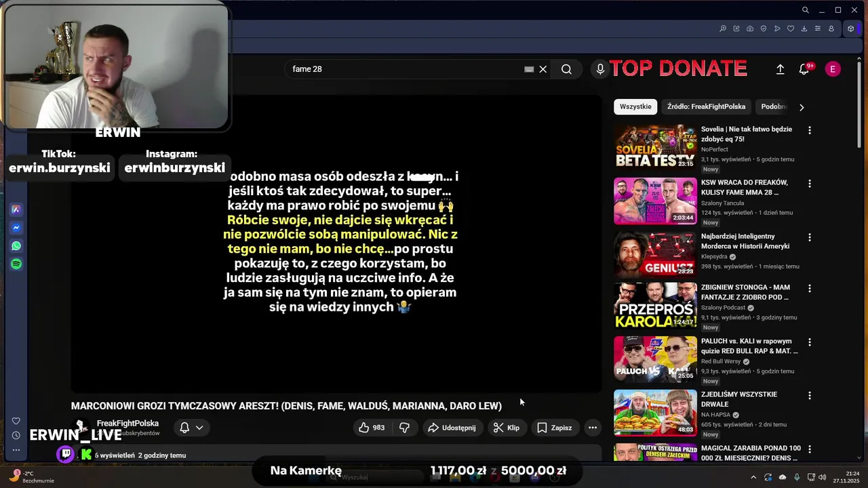
Task: Open the more actions menu below the video
Action: point(593,428)
